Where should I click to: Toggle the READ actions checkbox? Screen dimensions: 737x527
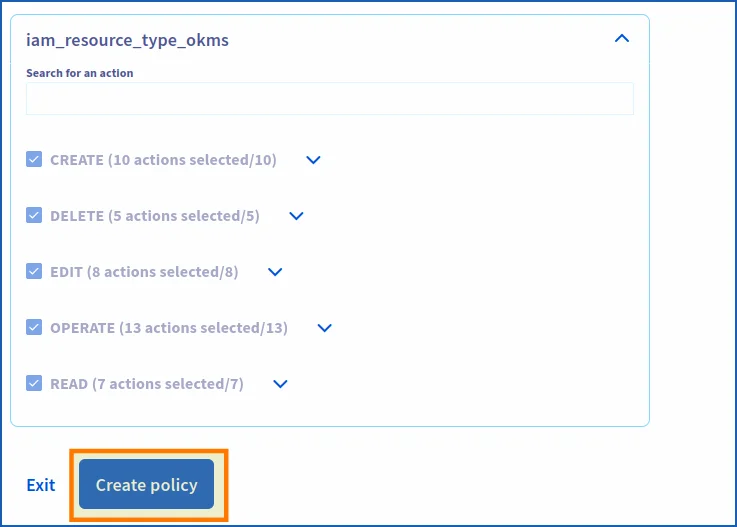[34, 383]
